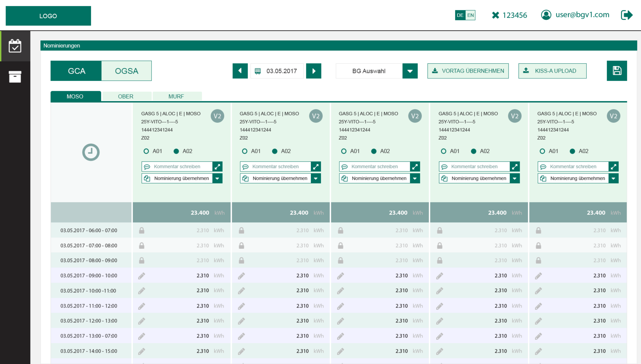Click the calendar icon in date field
Screen dimensions: 641x364
point(258,71)
